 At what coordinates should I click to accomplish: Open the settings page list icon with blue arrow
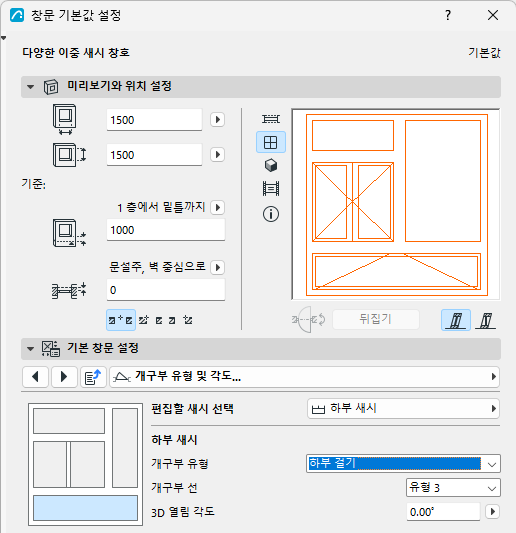[93, 377]
